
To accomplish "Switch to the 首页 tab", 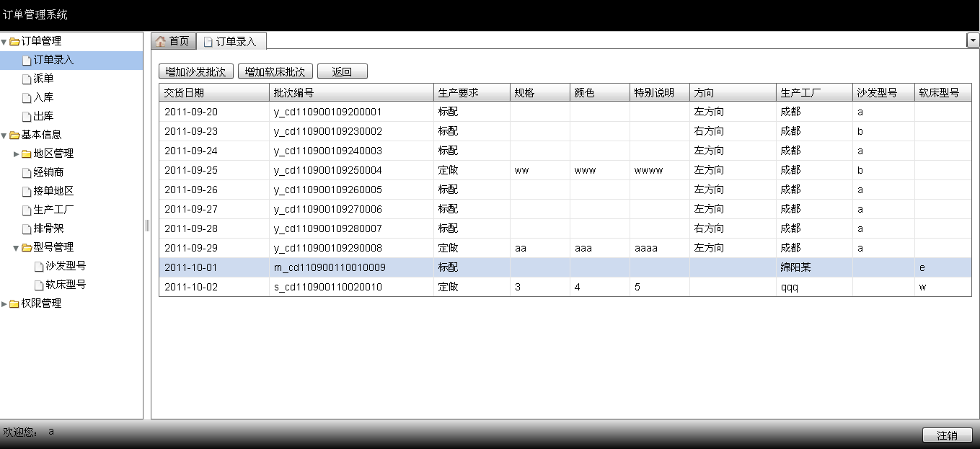I will (173, 41).
